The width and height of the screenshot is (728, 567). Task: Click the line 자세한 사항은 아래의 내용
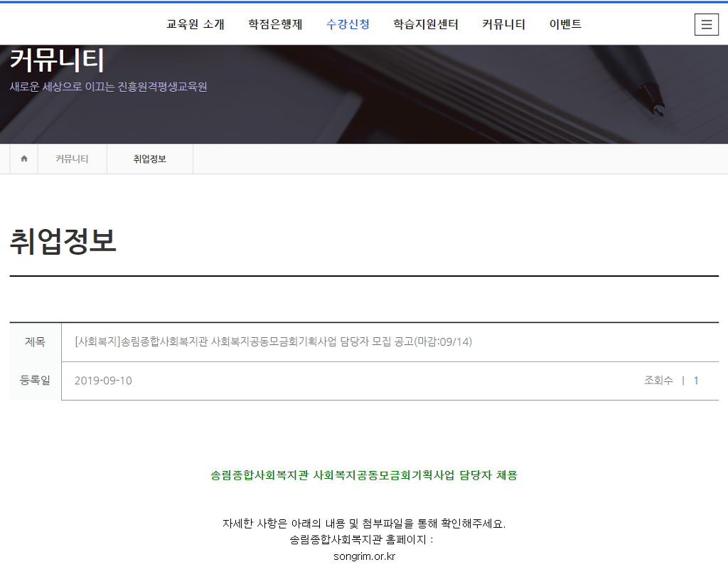click(364, 524)
